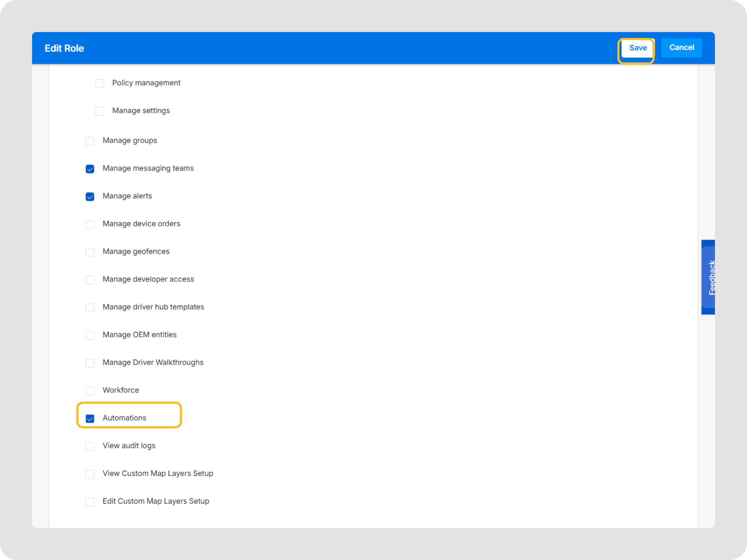The image size is (747, 560).
Task: Enable Manage groups permission
Action: point(90,141)
